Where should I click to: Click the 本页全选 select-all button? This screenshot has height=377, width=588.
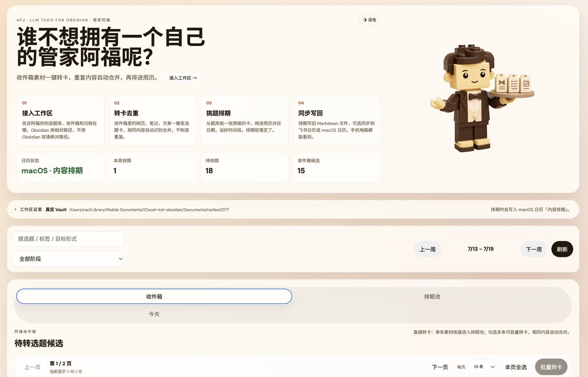tap(515, 367)
